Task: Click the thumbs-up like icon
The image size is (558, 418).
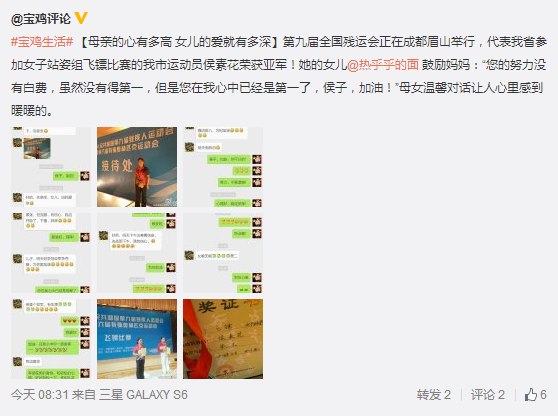Action: pos(531,395)
